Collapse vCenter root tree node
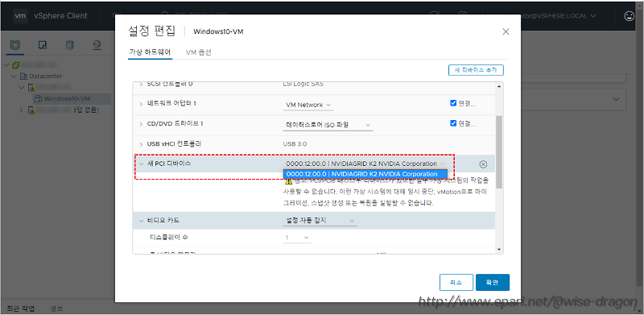Screen dimensions: 644x315 7,65
